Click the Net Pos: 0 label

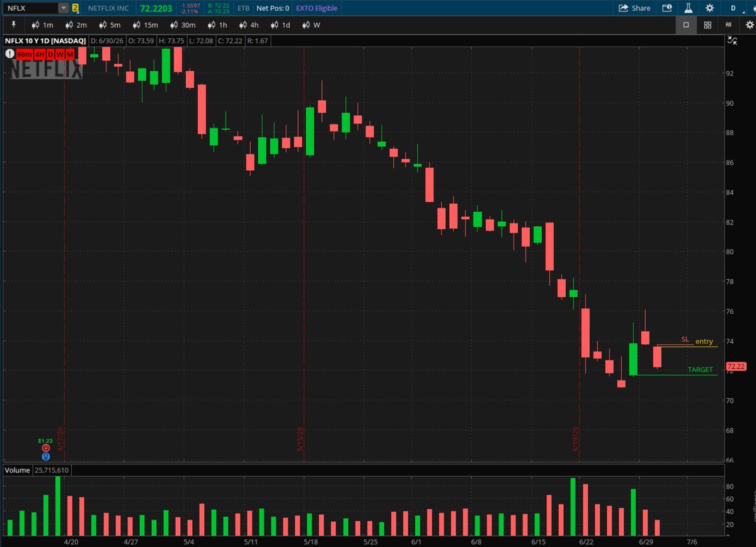tap(273, 8)
